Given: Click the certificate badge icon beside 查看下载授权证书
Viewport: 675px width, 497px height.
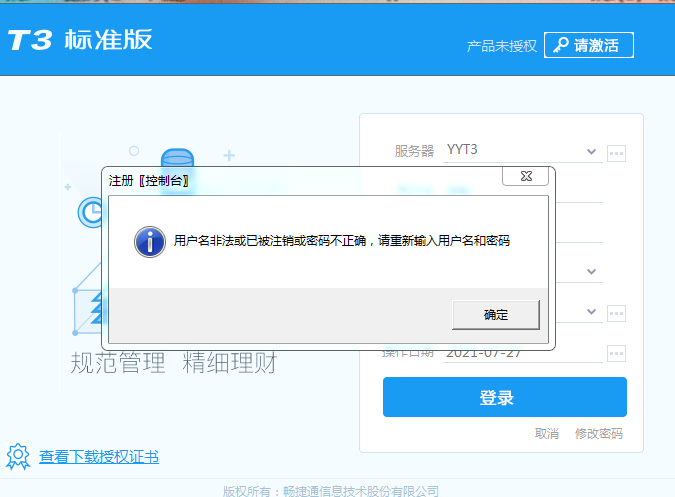Looking at the screenshot, I should pyautogui.click(x=18, y=456).
